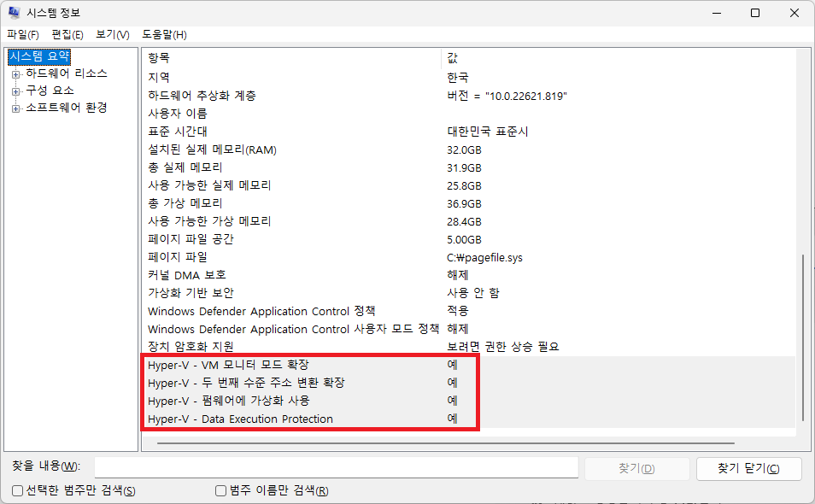Select the 사용자 이름 row
Image resolution: width=815 pixels, height=504 pixels.
tap(468, 114)
